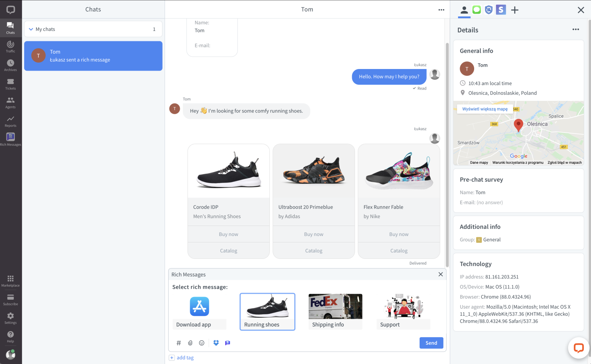Open the Agents section

point(10,102)
